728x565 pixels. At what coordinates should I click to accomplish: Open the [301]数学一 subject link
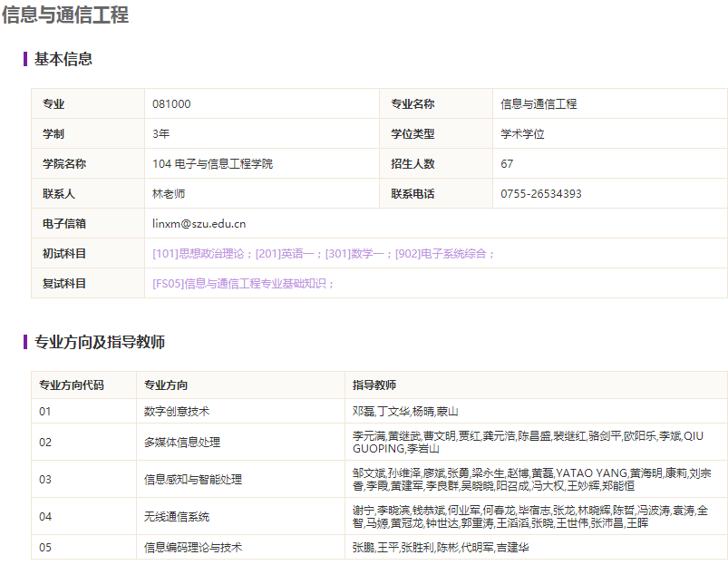pos(354,254)
